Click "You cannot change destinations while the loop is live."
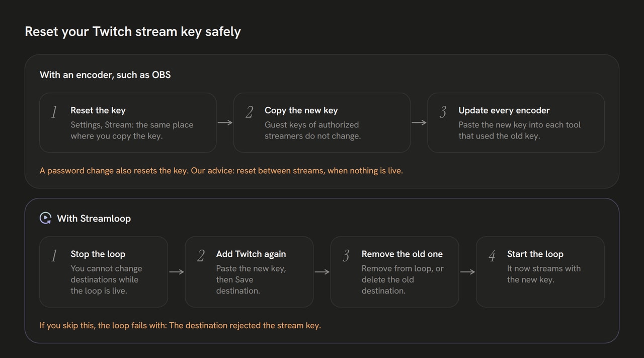Viewport: 644px width, 358px height. [106, 279]
